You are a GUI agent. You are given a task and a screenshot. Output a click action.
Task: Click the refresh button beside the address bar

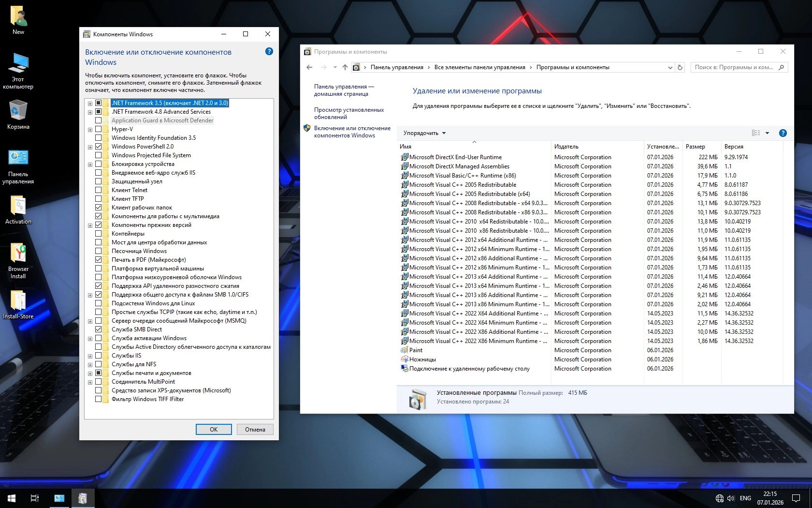(x=680, y=67)
